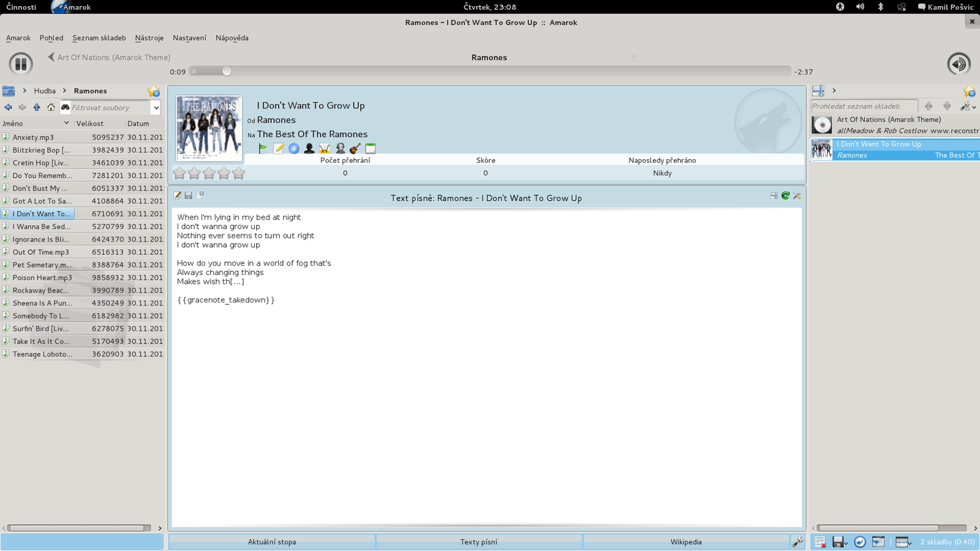Select Anxiety.mp3 in file list

coord(82,137)
